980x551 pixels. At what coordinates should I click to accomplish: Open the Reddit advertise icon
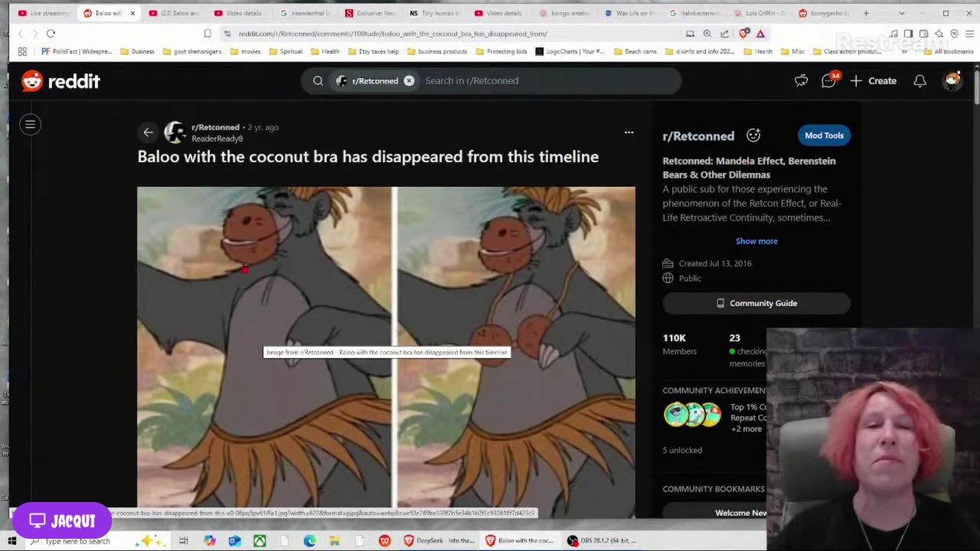[x=801, y=80]
